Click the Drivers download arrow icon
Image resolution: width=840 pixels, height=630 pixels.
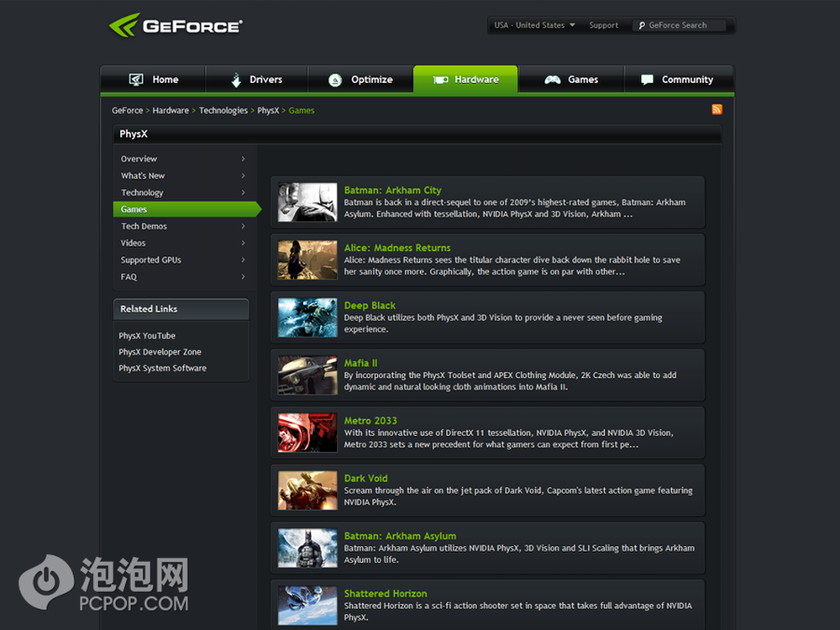click(236, 80)
